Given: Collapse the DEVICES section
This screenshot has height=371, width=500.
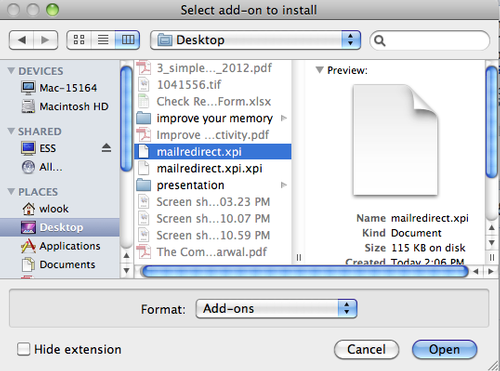Looking at the screenshot, I should [x=11, y=71].
